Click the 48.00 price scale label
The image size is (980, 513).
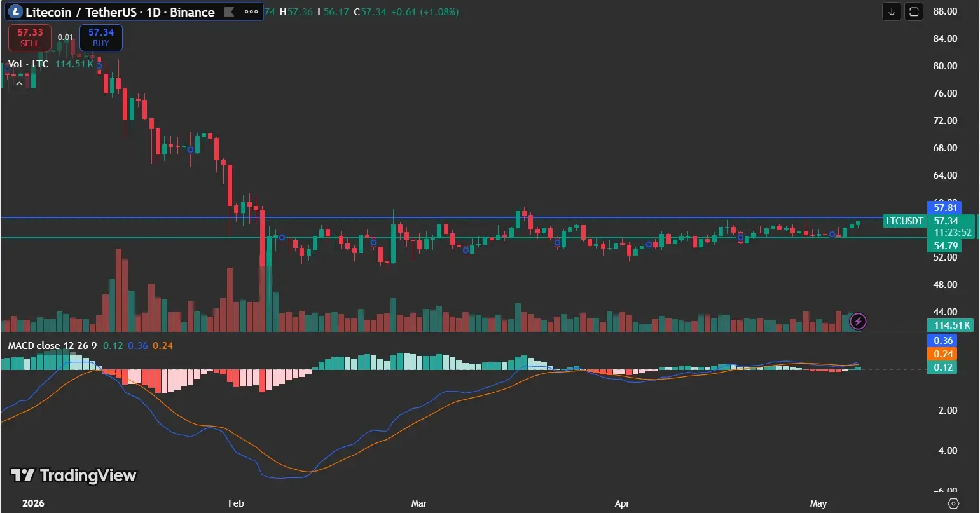pyautogui.click(x=945, y=285)
